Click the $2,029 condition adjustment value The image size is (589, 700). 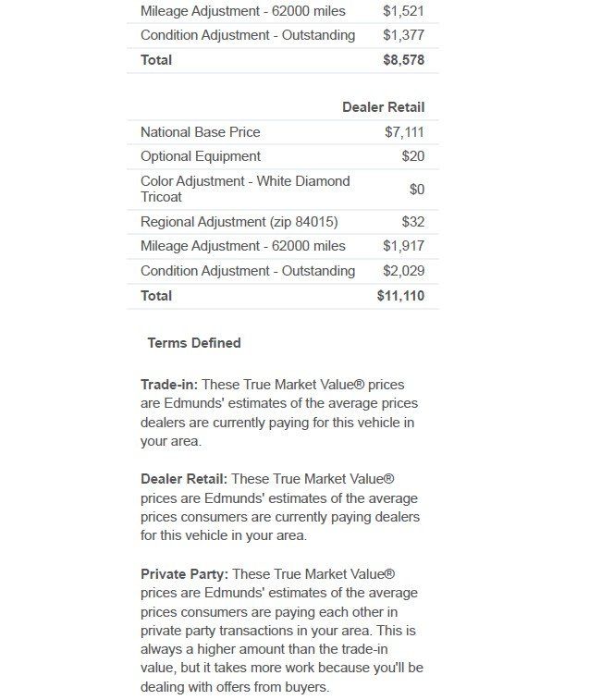[x=403, y=271]
